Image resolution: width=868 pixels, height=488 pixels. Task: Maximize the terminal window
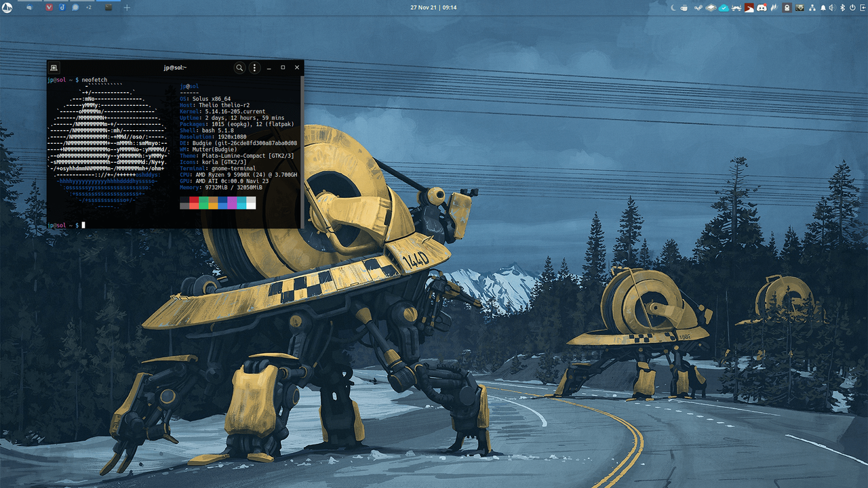click(x=283, y=68)
